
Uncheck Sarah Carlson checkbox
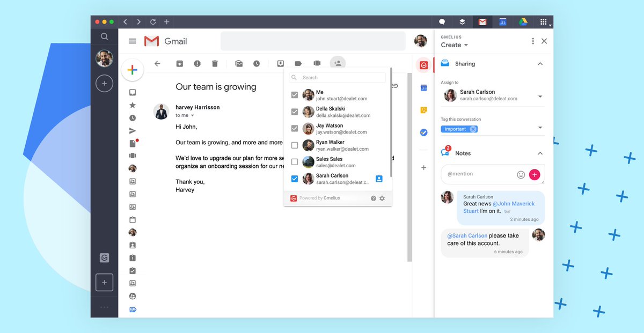[x=294, y=179]
